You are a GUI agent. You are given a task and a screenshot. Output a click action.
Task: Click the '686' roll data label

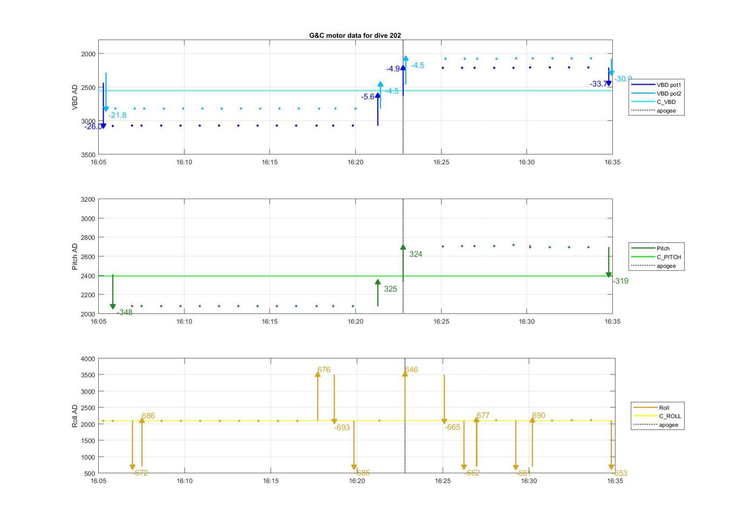[x=148, y=416]
